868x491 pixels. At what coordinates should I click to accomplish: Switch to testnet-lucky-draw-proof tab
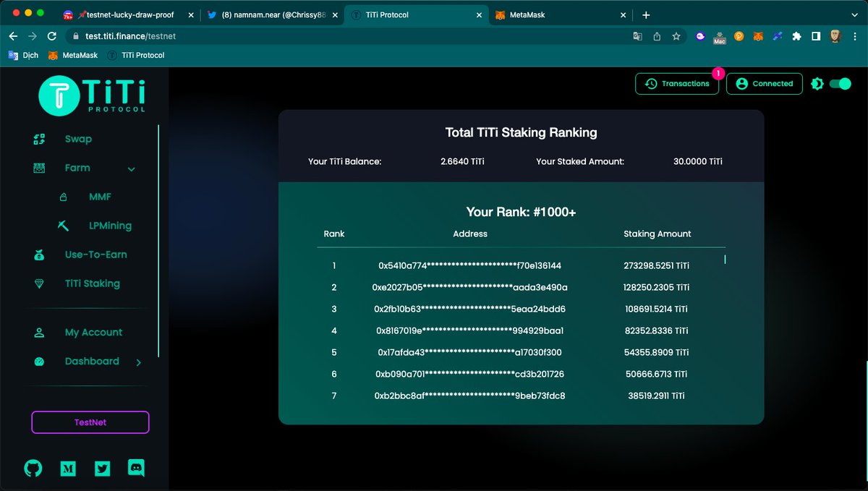[x=127, y=14]
